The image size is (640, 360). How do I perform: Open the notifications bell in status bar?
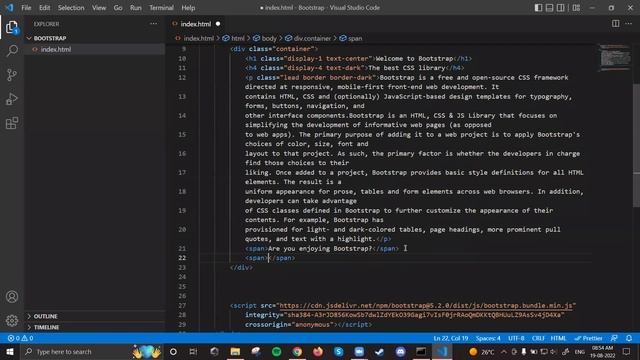click(x=629, y=338)
